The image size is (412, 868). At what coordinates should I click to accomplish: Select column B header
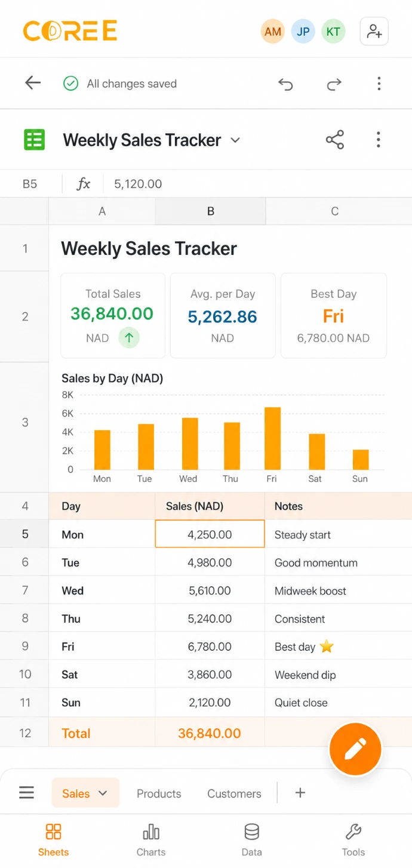coord(210,211)
